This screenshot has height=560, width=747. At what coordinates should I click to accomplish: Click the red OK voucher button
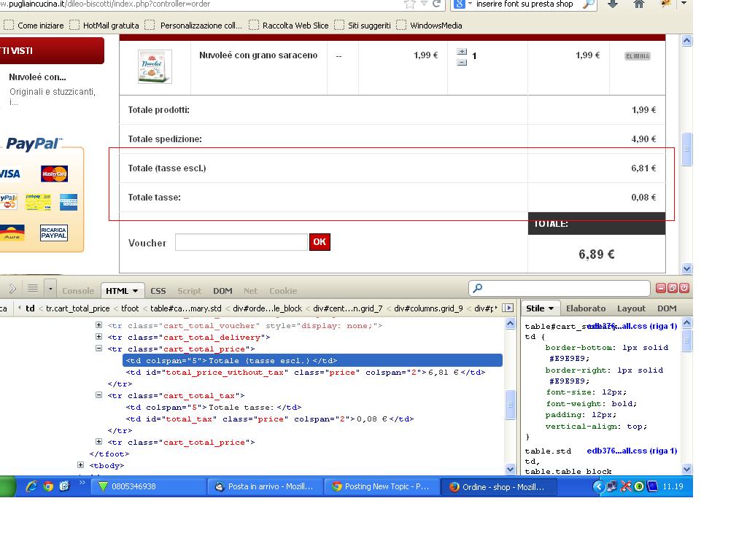click(320, 242)
